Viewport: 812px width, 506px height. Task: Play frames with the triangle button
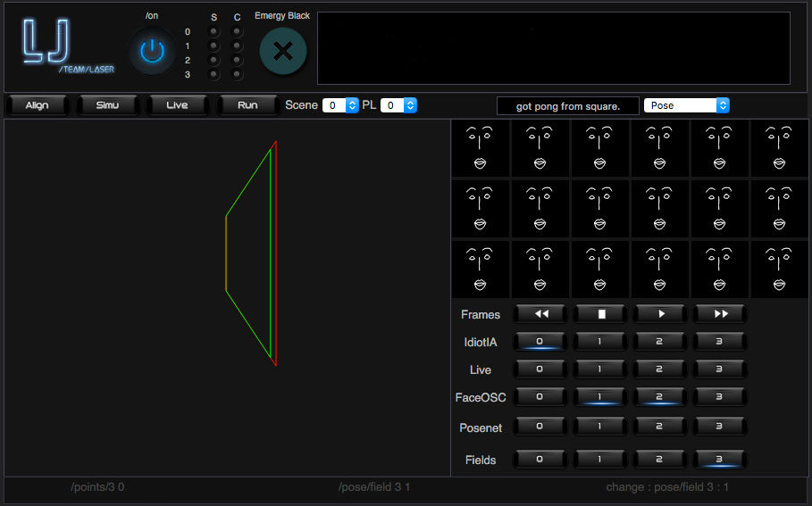660,314
